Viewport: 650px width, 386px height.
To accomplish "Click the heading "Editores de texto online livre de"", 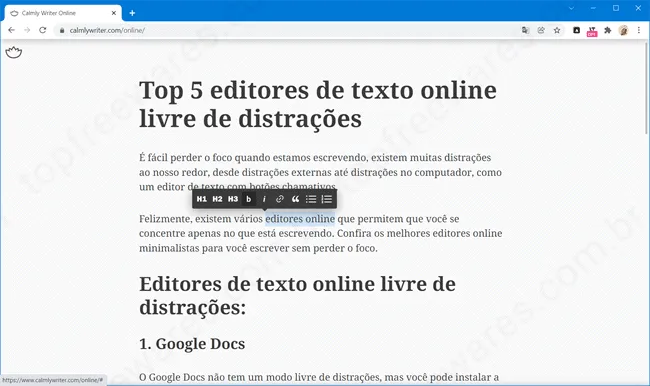I will pyautogui.click(x=297, y=284).
